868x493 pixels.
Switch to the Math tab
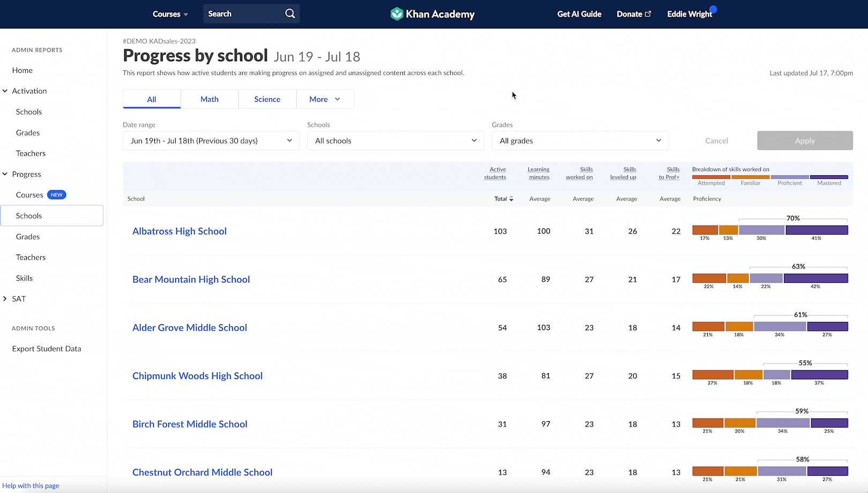tap(209, 99)
